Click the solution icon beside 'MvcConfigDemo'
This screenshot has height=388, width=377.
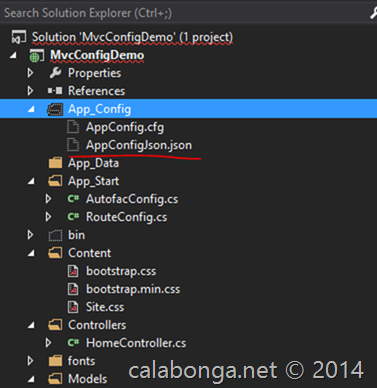[19, 37]
